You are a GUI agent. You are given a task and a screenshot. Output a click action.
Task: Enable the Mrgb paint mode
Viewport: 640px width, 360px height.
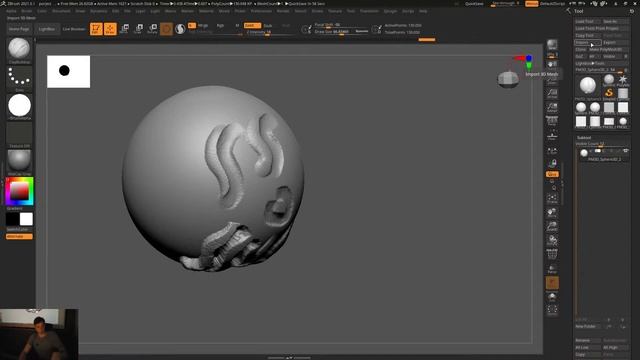click(203, 25)
